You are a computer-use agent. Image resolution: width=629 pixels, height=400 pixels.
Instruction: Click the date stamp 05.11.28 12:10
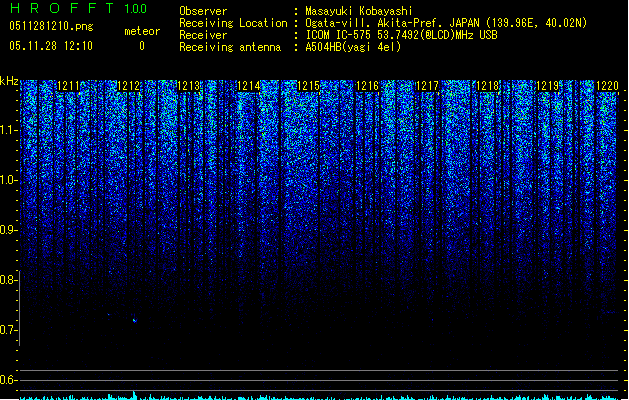[51, 46]
